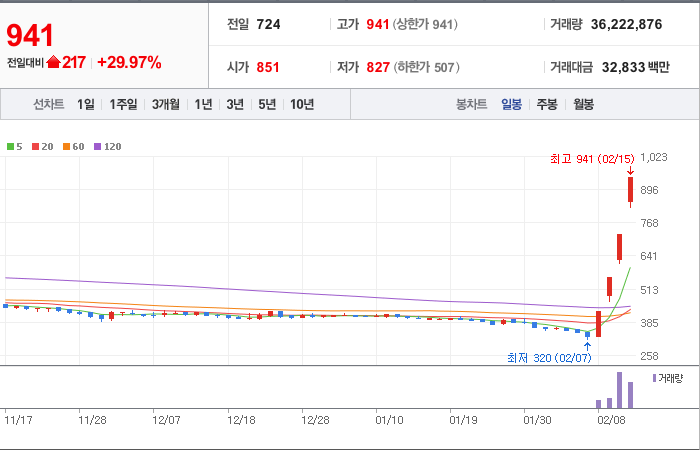Open the 3년 chart range
Image resolution: width=700 pixels, height=450 pixels.
click(x=235, y=104)
